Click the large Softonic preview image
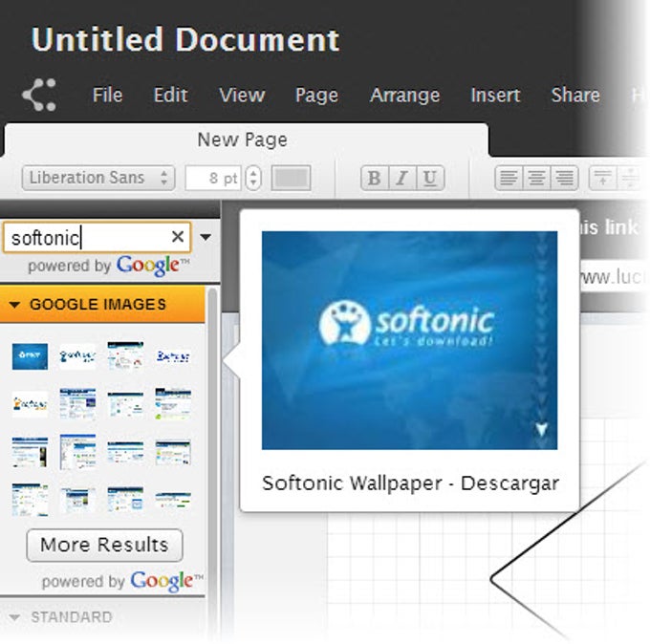 [x=409, y=340]
